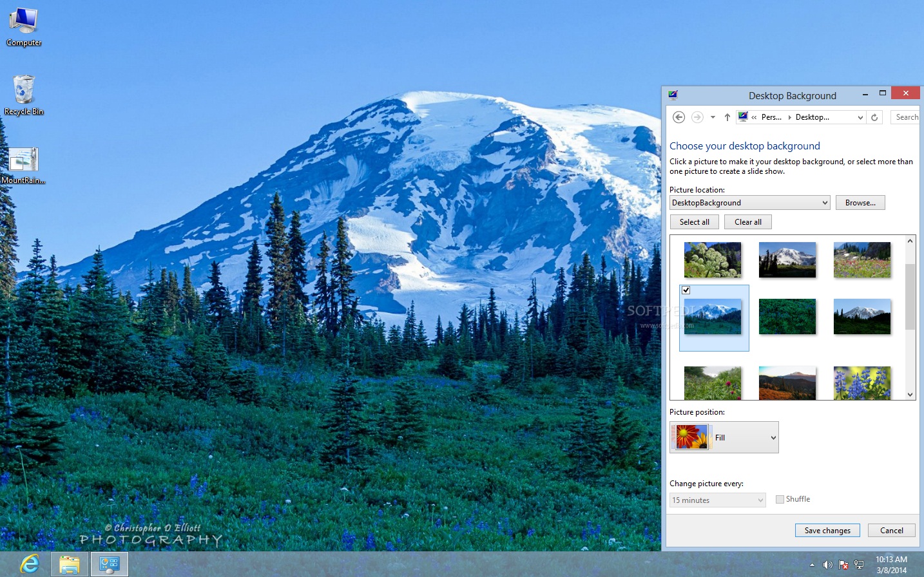924x577 pixels.
Task: Minimize the Desktop Background window
Action: tap(865, 94)
